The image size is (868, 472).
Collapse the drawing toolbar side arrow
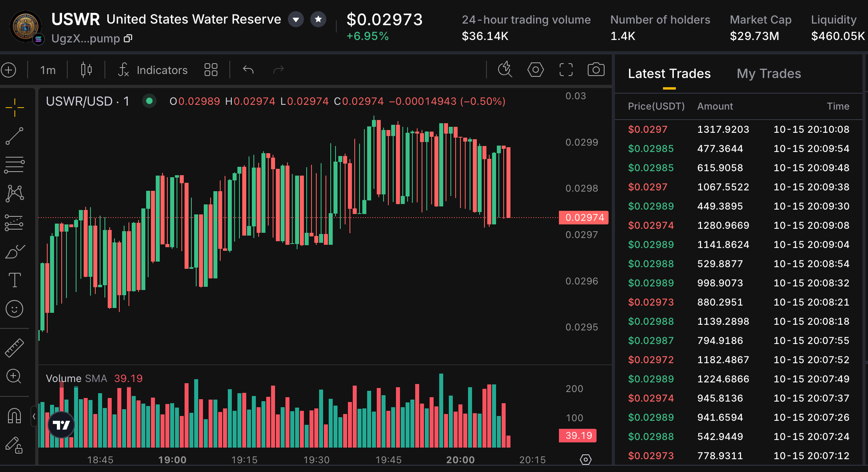coord(34,416)
